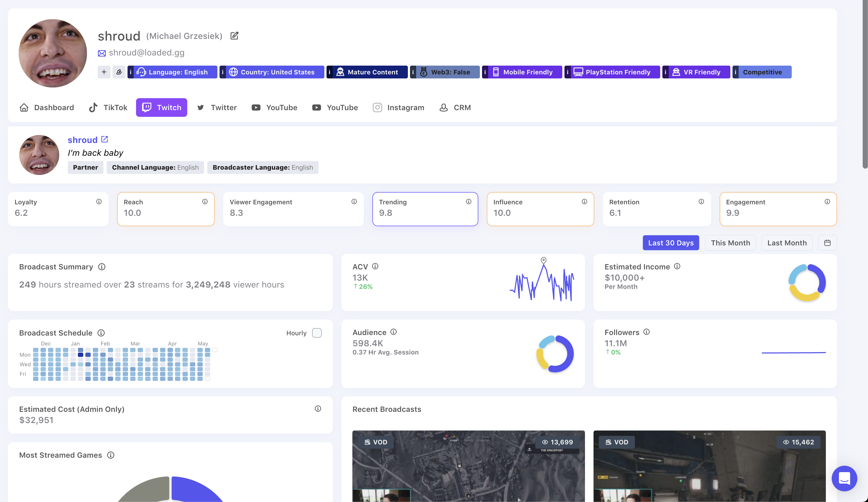868x502 pixels.
Task: Click the shroud@loaded.gg email link
Action: (146, 53)
